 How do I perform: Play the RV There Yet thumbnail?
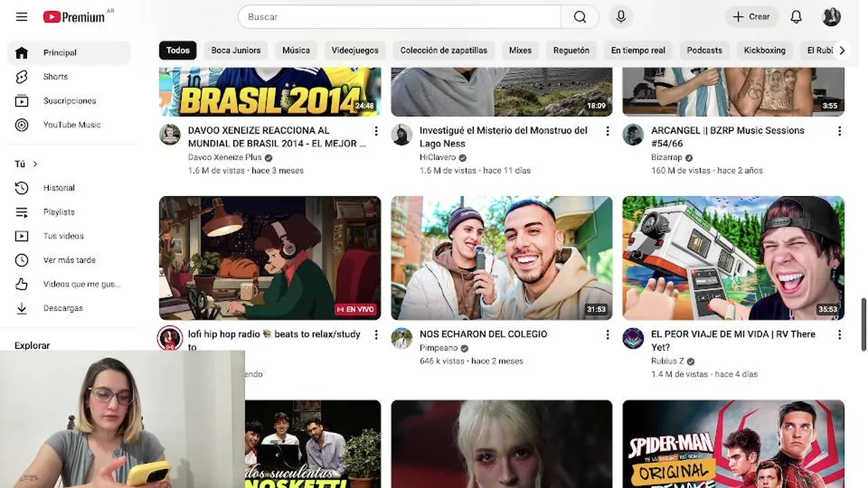click(x=734, y=258)
